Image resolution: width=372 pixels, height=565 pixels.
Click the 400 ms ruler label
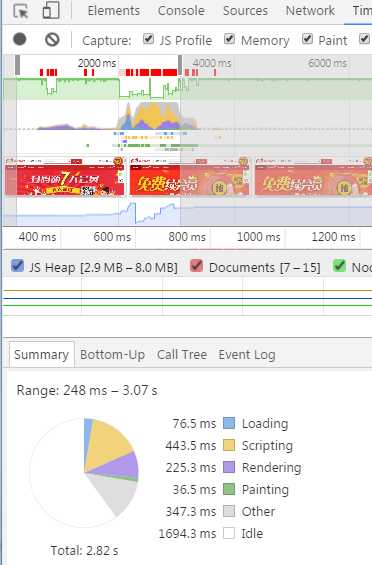[37, 237]
